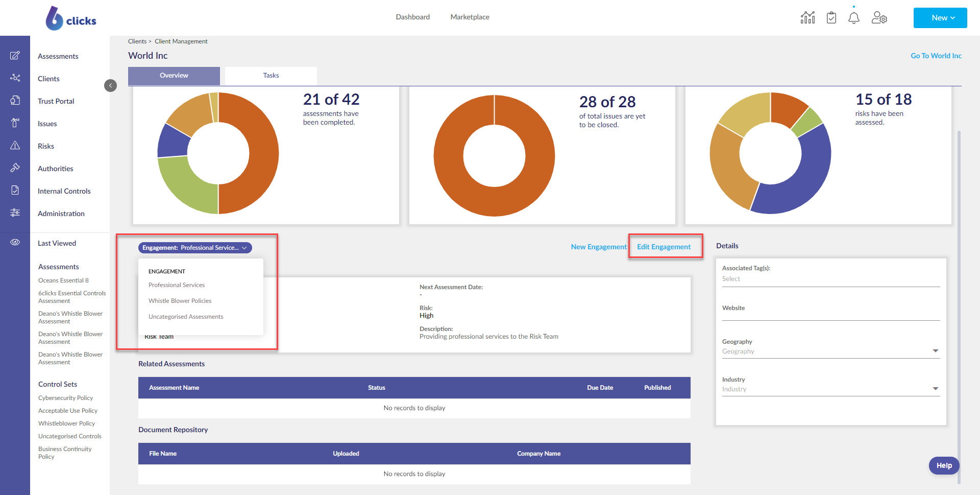Open Administration in the side menu
This screenshot has width=980, height=495.
coord(61,214)
